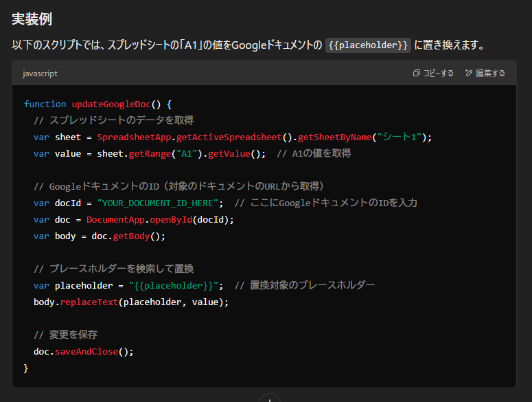Click the javascript language label
Viewport: 532px width, 402px height.
(x=40, y=74)
